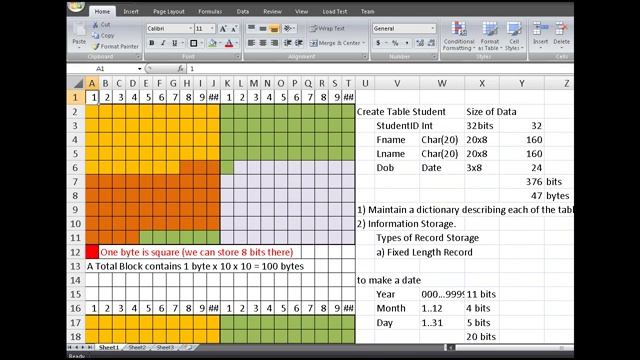Expand the Alignment group dialog launcher
The image size is (640, 360).
coord(364,56)
